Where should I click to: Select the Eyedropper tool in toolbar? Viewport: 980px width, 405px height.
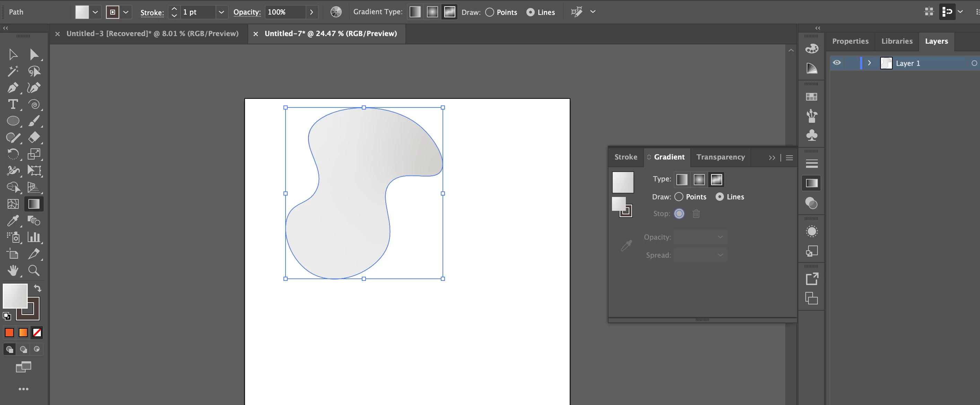(x=12, y=221)
